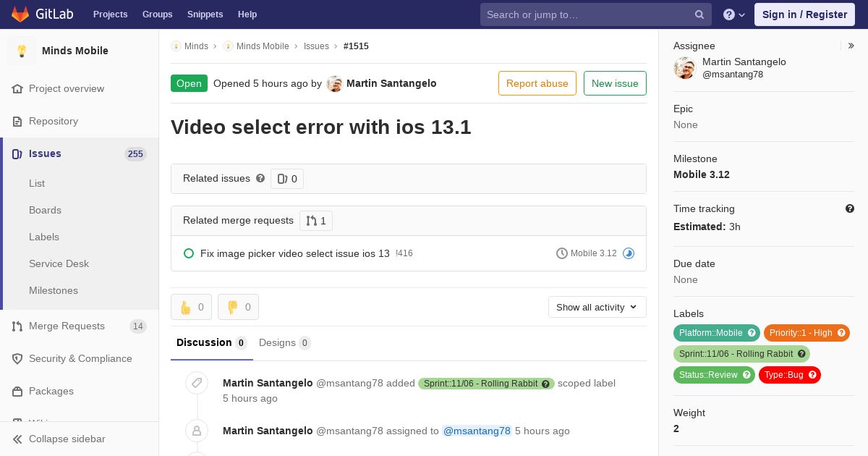
Task: Click the Time tracking help icon
Action: coord(850,208)
